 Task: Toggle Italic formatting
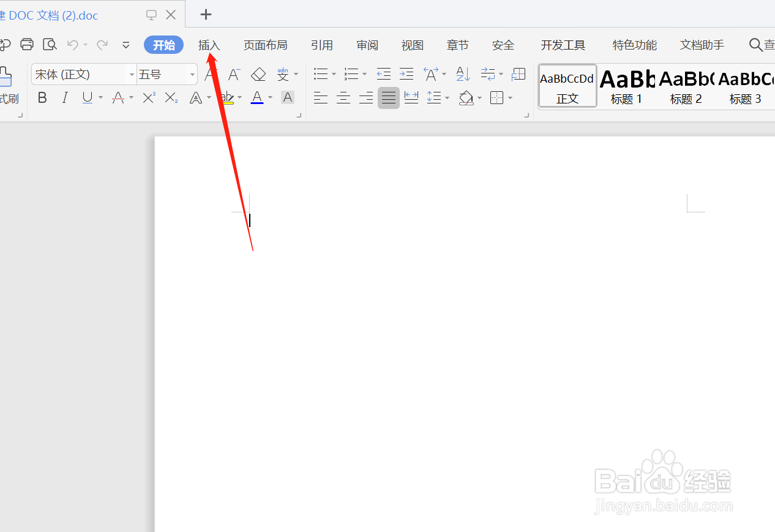[x=65, y=97]
